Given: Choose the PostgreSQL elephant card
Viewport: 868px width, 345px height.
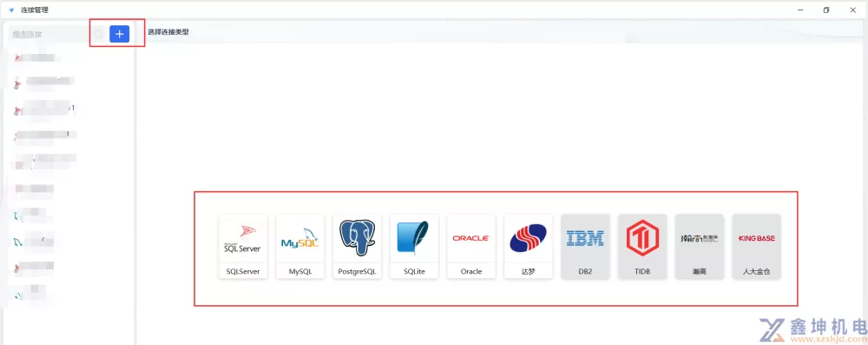Looking at the screenshot, I should (x=357, y=246).
